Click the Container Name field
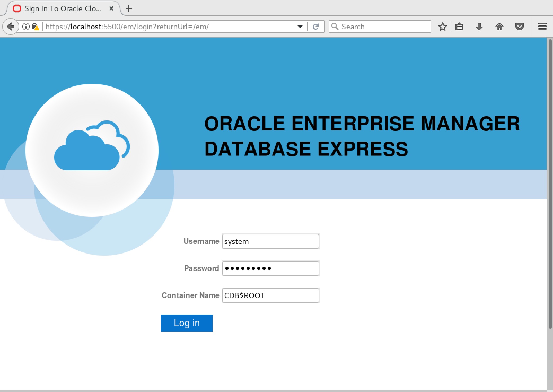553x392 pixels. click(270, 295)
